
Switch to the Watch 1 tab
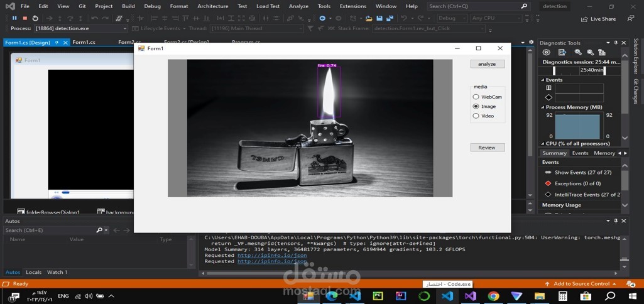pos(57,272)
